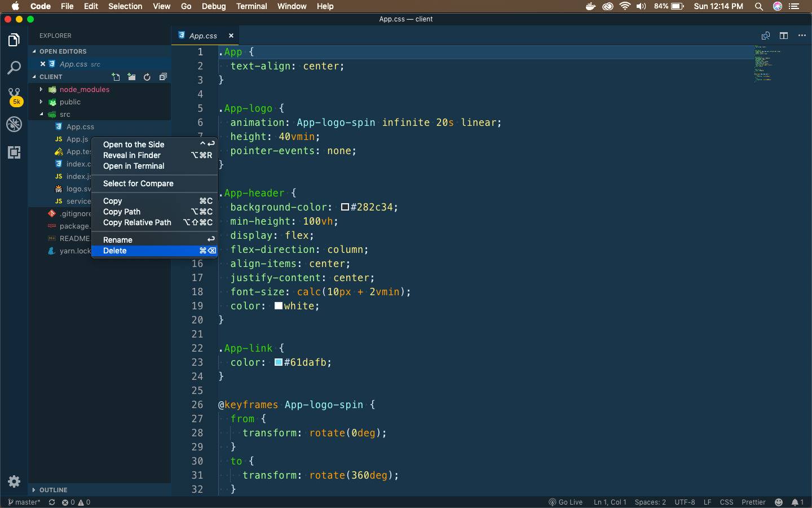Change encoding via UTF-8
This screenshot has width=812, height=508.
[685, 502]
